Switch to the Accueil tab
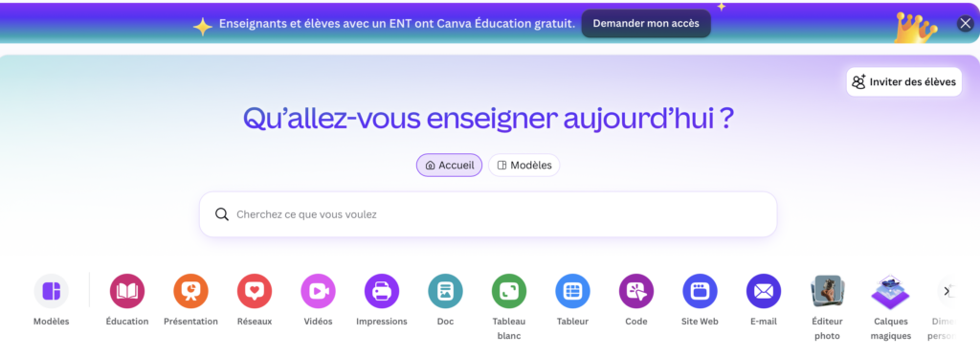 tap(450, 165)
